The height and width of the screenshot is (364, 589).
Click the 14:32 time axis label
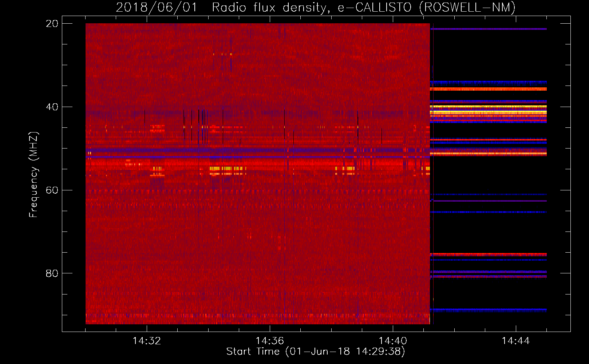147,341
